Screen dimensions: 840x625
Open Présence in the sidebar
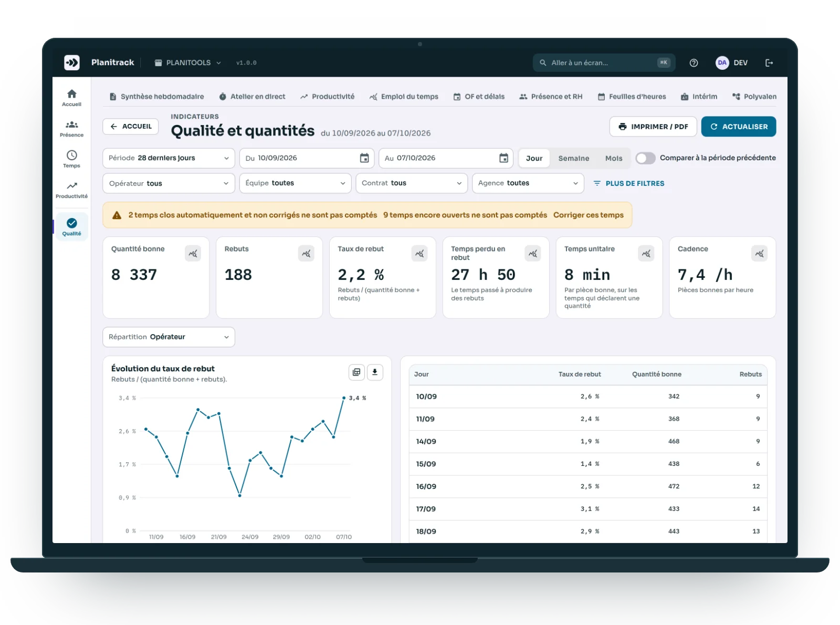pos(72,129)
